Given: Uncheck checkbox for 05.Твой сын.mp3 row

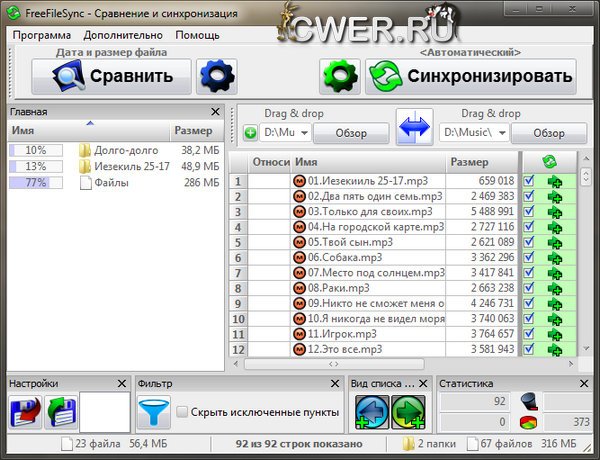Looking at the screenshot, I should [x=528, y=242].
